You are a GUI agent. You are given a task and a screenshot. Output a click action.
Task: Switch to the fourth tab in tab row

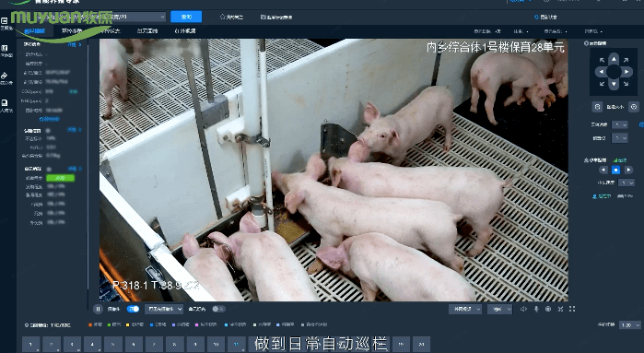[147, 30]
